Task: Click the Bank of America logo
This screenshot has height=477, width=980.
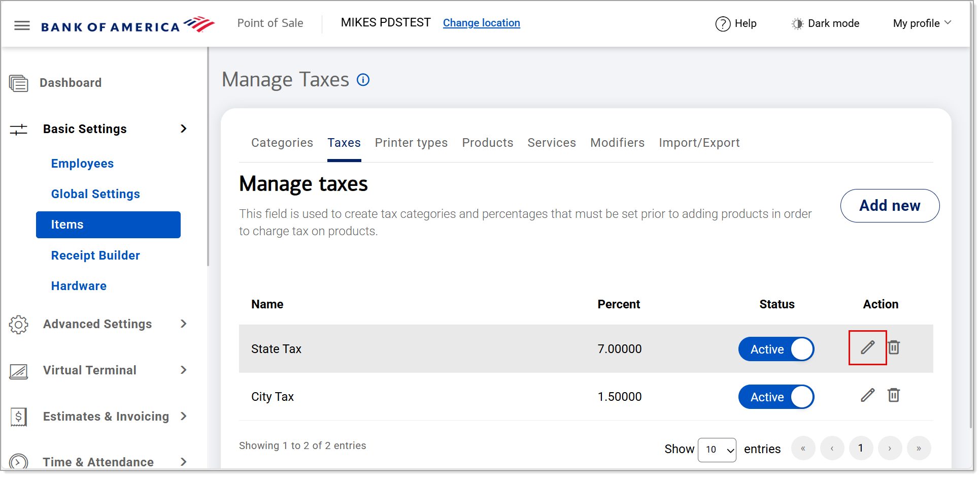Action: 128,25
